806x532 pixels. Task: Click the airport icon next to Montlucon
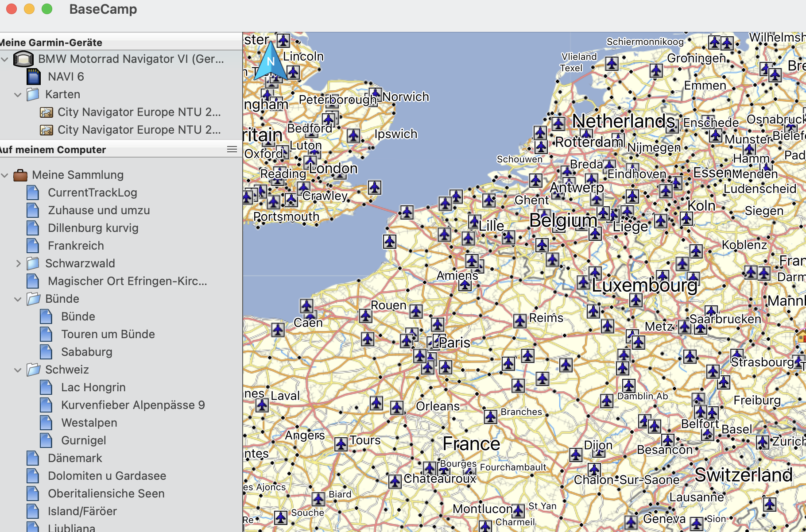click(x=518, y=511)
